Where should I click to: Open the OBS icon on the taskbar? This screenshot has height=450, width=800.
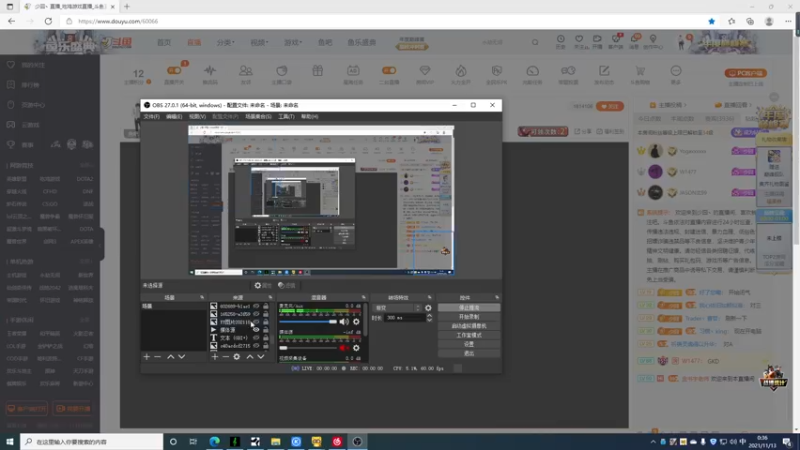coord(357,441)
